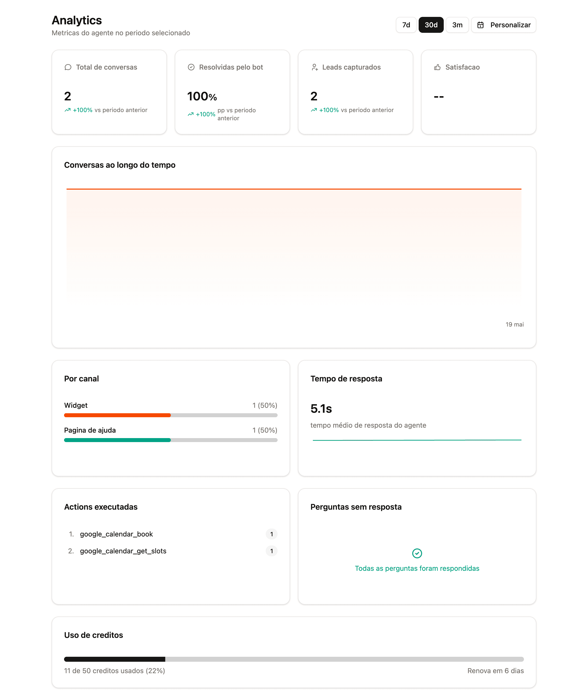Viewport: 588px width, 700px height.
Task: Click the Analytics page heading
Action: (77, 20)
